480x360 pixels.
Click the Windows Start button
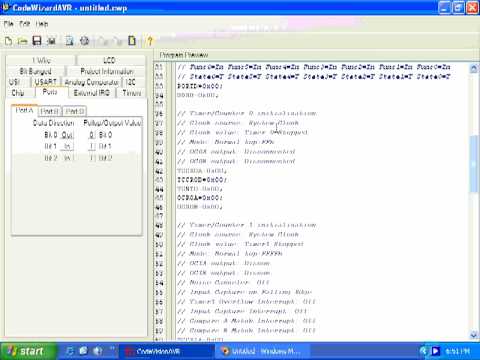(x=27, y=351)
